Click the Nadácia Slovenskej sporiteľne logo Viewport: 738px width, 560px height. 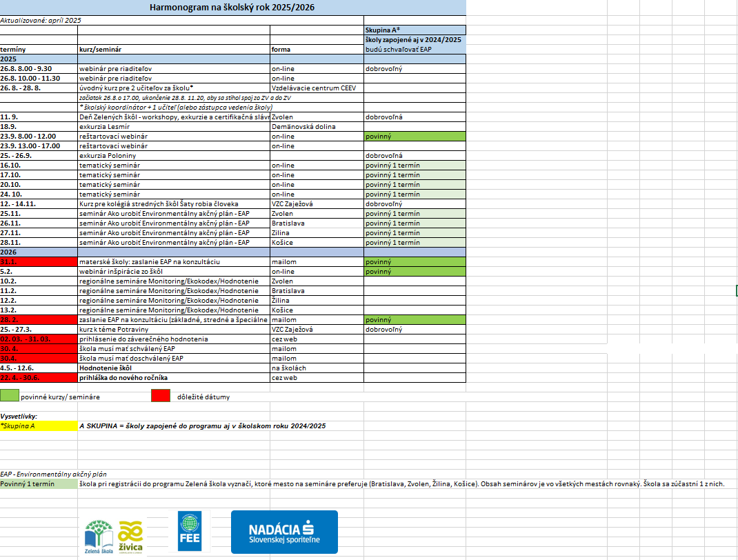[284, 532]
